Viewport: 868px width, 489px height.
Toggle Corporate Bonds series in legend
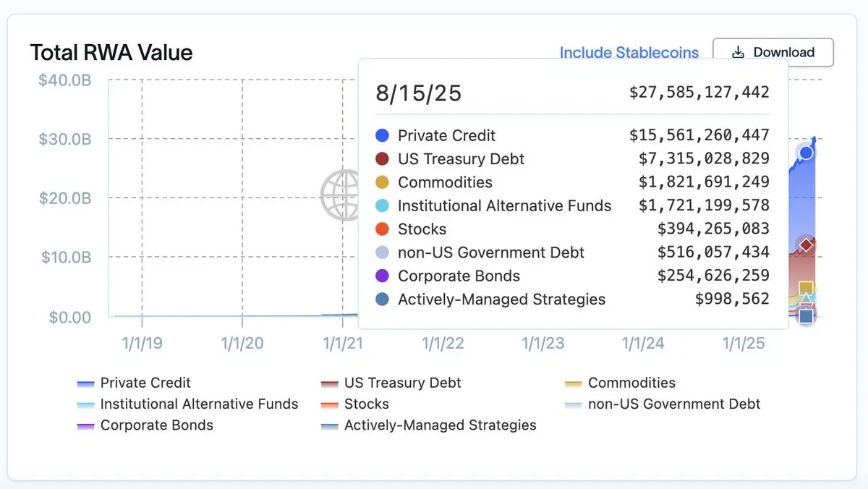click(156, 425)
